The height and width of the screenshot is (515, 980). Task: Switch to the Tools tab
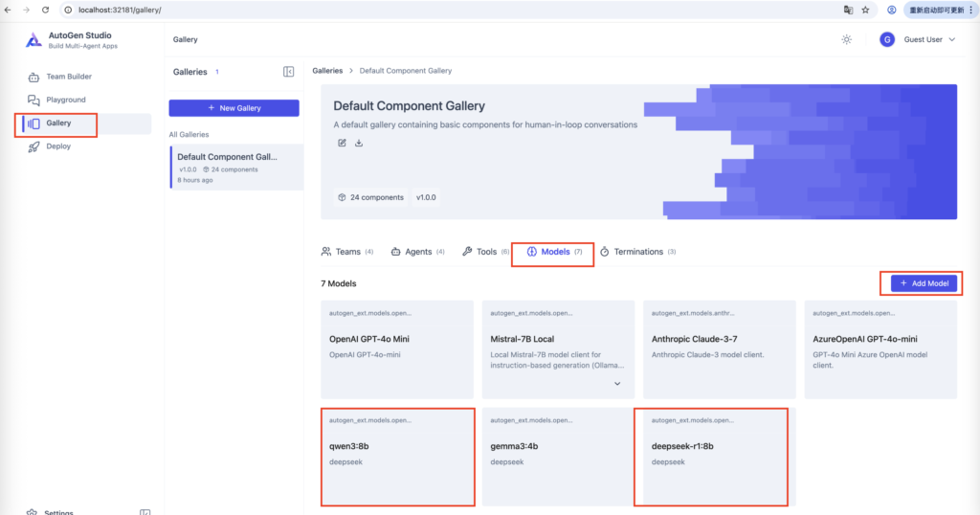click(x=485, y=252)
